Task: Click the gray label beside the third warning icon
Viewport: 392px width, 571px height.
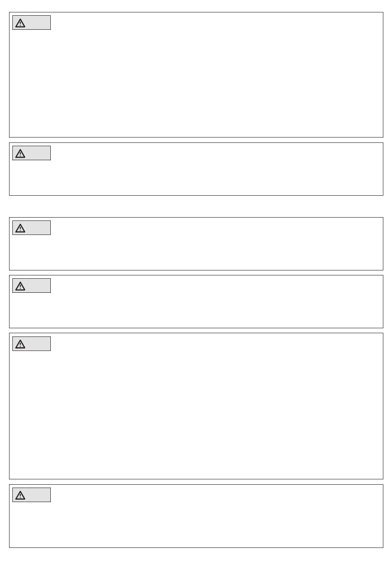Action: (38, 228)
